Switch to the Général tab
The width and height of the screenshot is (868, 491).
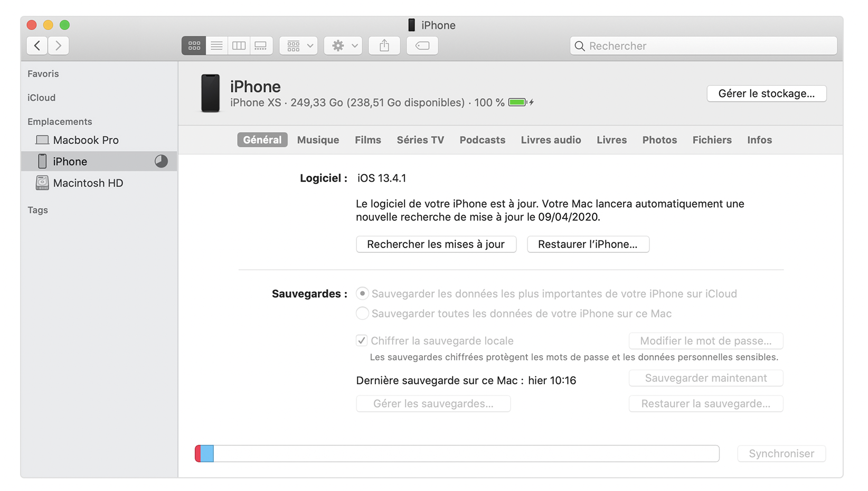(x=262, y=140)
